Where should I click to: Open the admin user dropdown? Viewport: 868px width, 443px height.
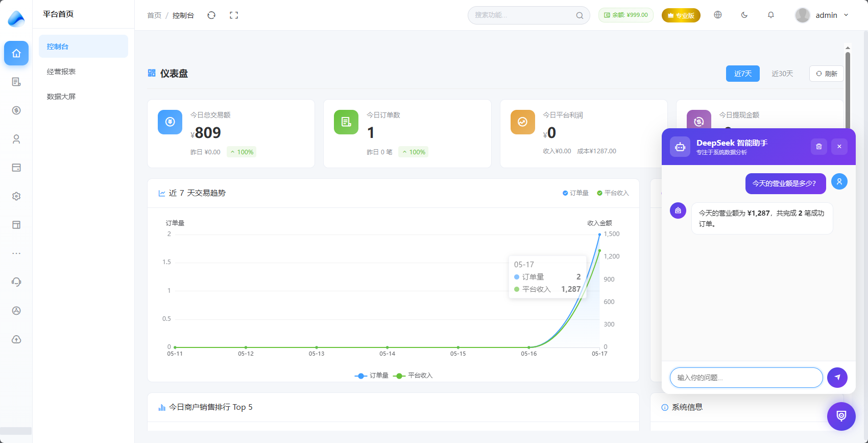tap(822, 15)
